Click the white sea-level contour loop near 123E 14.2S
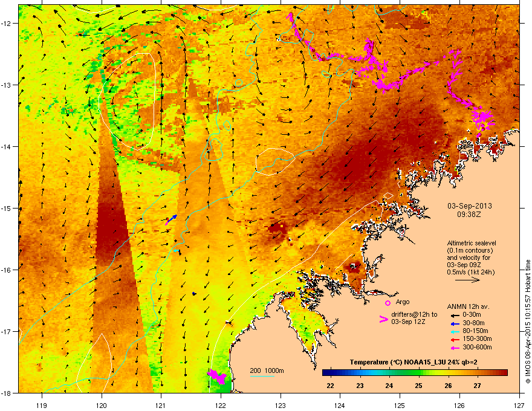The image size is (532, 411). [x=275, y=161]
